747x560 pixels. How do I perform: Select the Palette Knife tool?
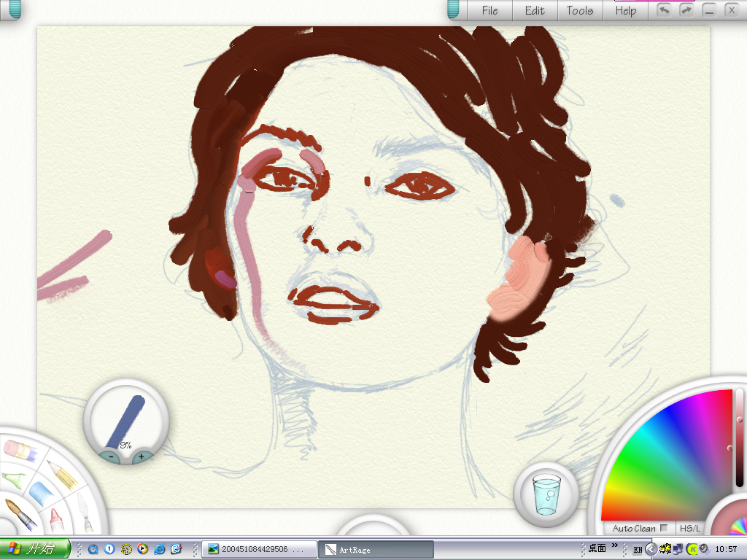(x=85, y=513)
